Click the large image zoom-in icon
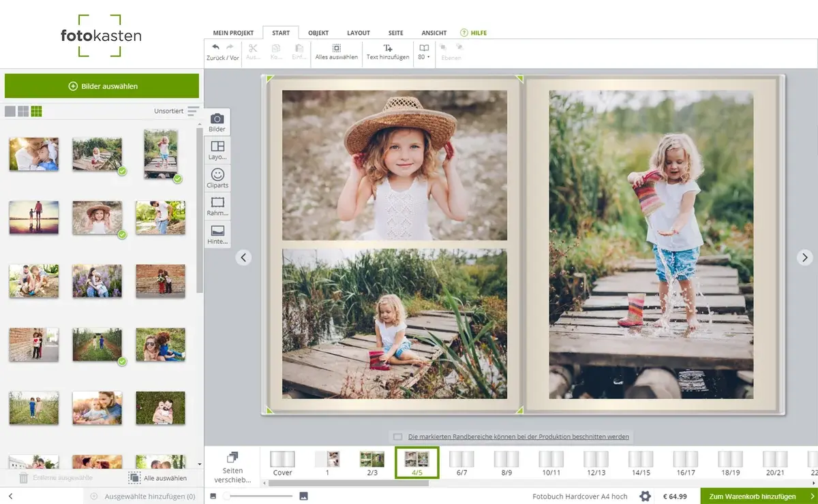This screenshot has height=504, width=818. (x=303, y=496)
